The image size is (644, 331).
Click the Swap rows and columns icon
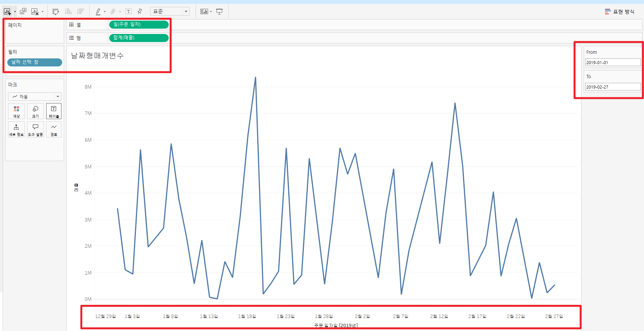click(56, 11)
